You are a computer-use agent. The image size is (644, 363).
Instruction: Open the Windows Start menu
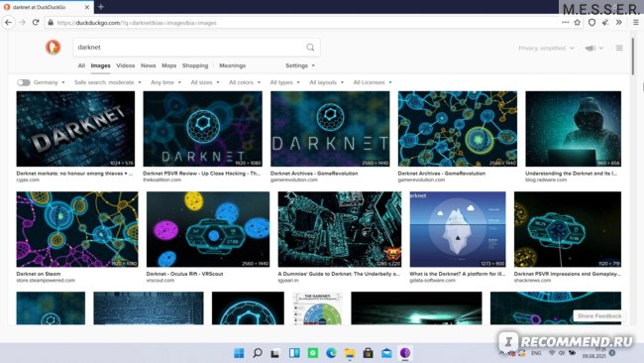pos(239,353)
